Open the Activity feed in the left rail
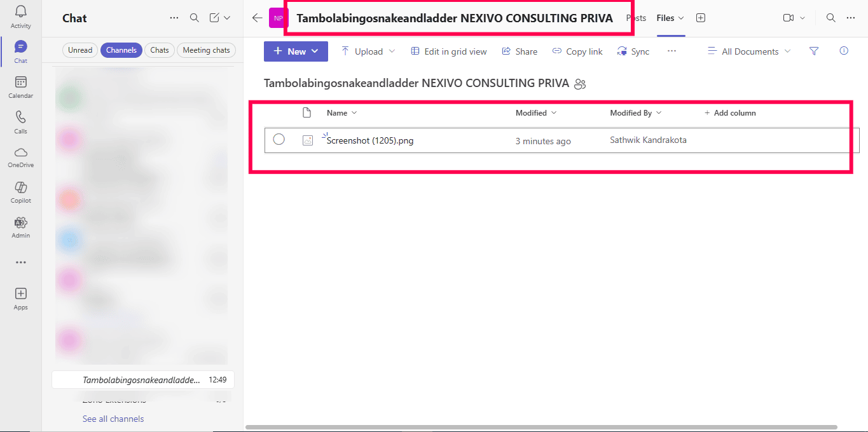Screen dimensions: 868x432 [20, 17]
